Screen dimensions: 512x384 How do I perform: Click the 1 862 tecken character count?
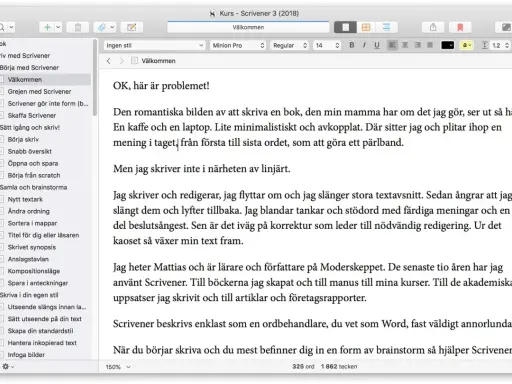coord(339,367)
